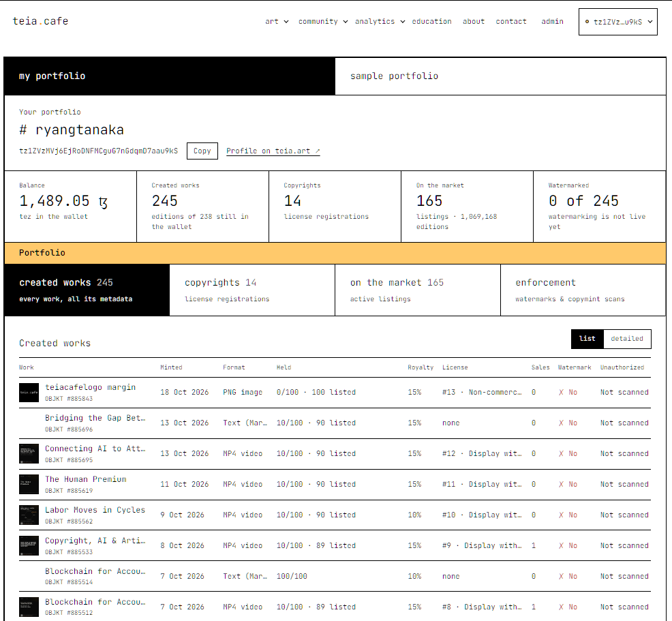Switch to list view
Screen dimensions: 672x621
587,339
